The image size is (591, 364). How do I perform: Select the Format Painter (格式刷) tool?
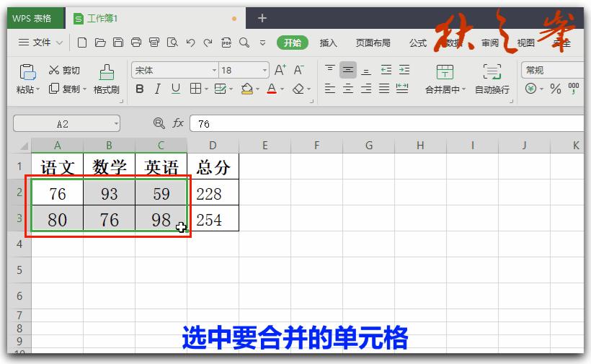click(106, 79)
